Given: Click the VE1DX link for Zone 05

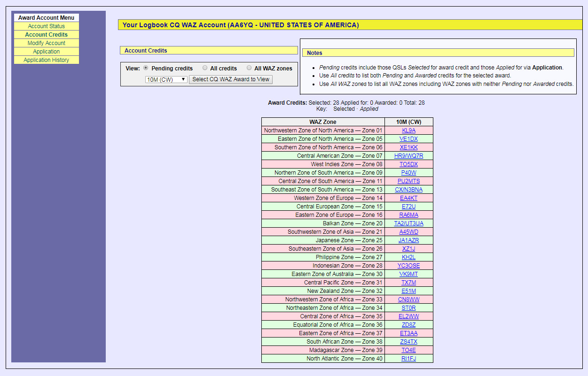Looking at the screenshot, I should [x=408, y=139].
